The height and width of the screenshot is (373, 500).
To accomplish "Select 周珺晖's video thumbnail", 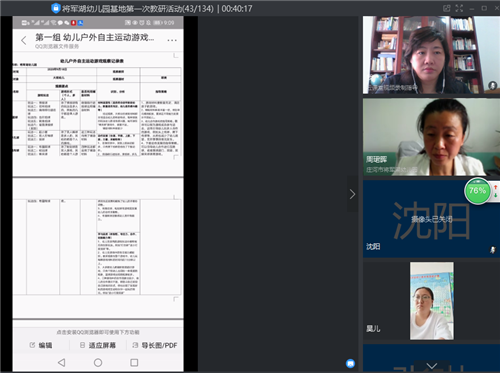I will [x=431, y=137].
